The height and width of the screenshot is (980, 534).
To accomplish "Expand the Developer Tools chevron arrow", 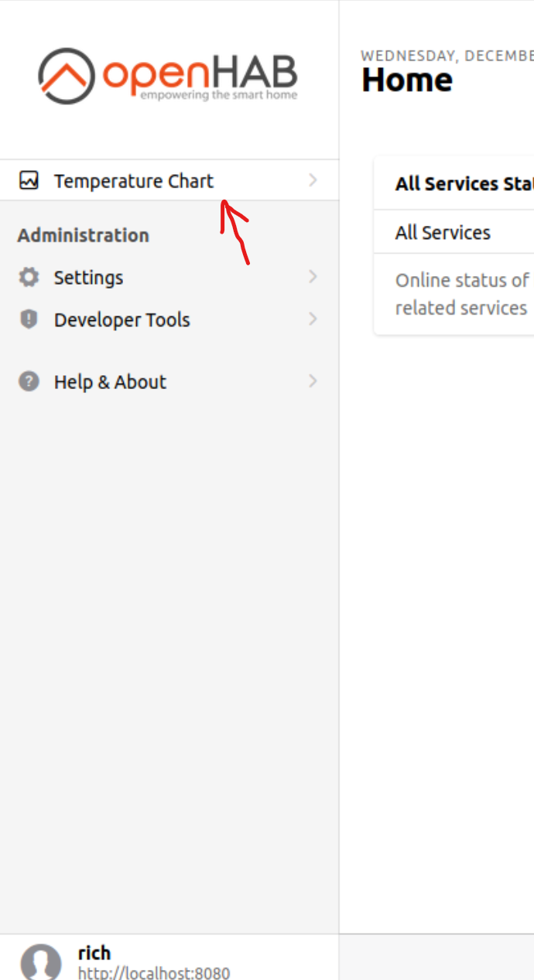I will [x=313, y=319].
